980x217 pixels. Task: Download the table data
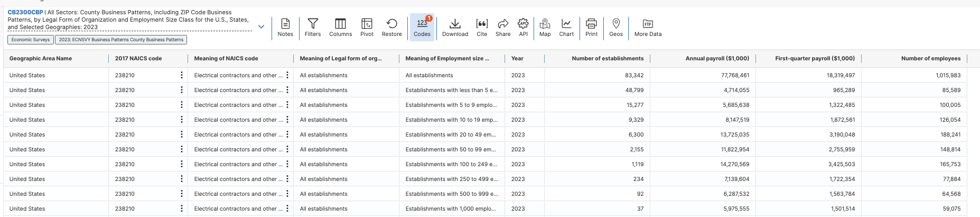tap(455, 28)
